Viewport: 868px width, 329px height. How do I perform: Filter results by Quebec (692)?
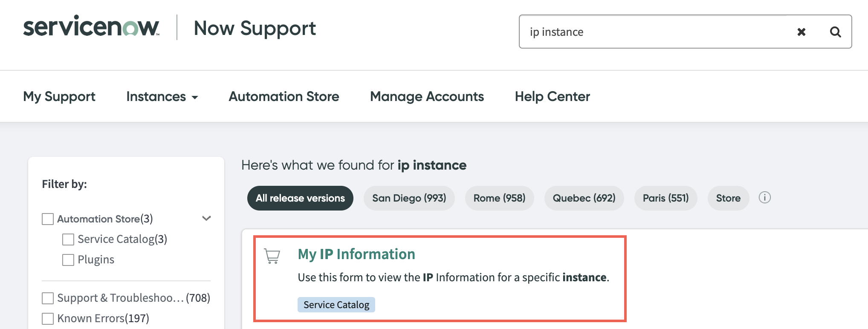584,198
